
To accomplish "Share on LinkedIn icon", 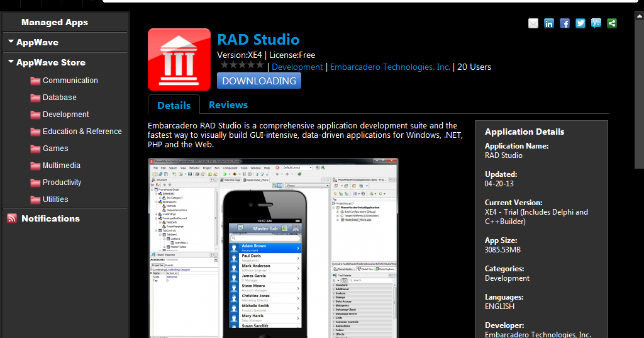I will tap(548, 23).
